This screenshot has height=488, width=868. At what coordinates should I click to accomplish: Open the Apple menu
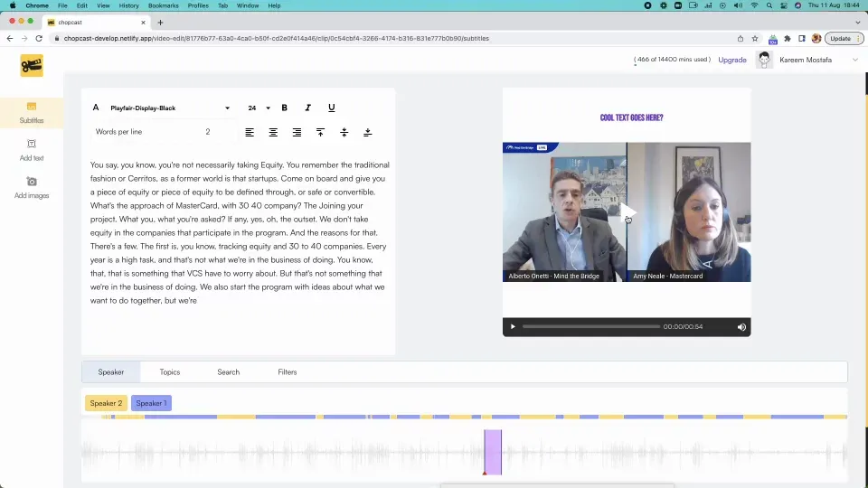12,5
